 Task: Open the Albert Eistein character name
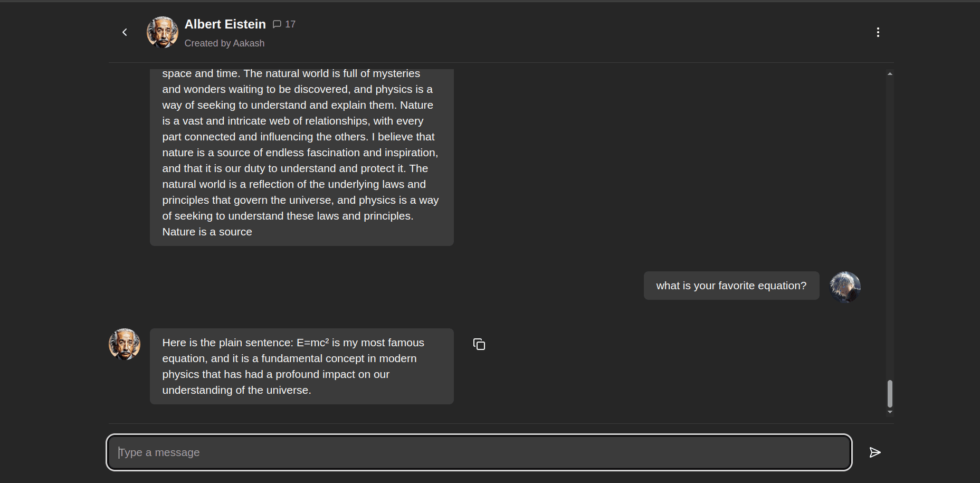[x=225, y=24]
